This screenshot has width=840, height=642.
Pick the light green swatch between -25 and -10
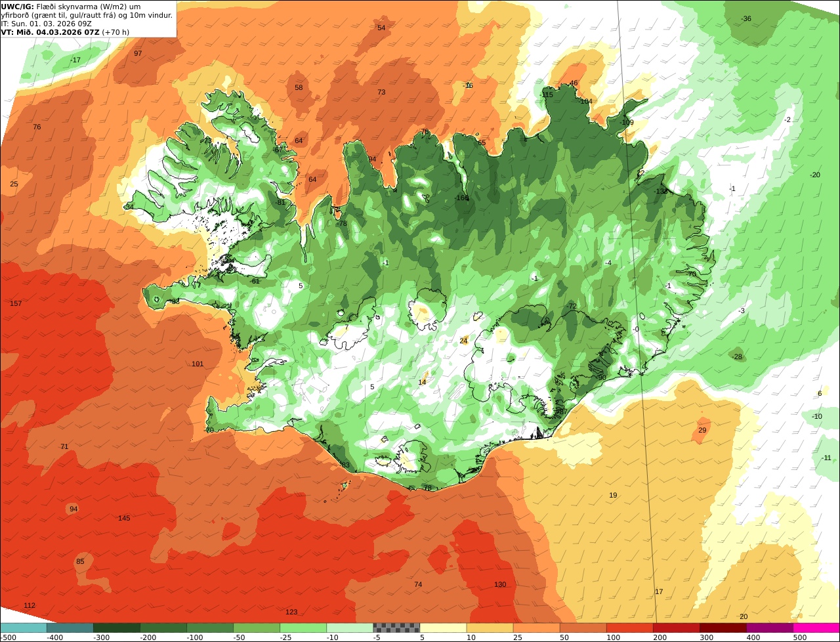click(303, 628)
